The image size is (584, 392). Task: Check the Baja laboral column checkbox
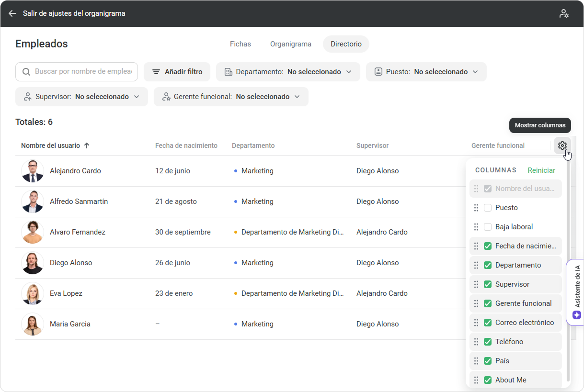(488, 227)
